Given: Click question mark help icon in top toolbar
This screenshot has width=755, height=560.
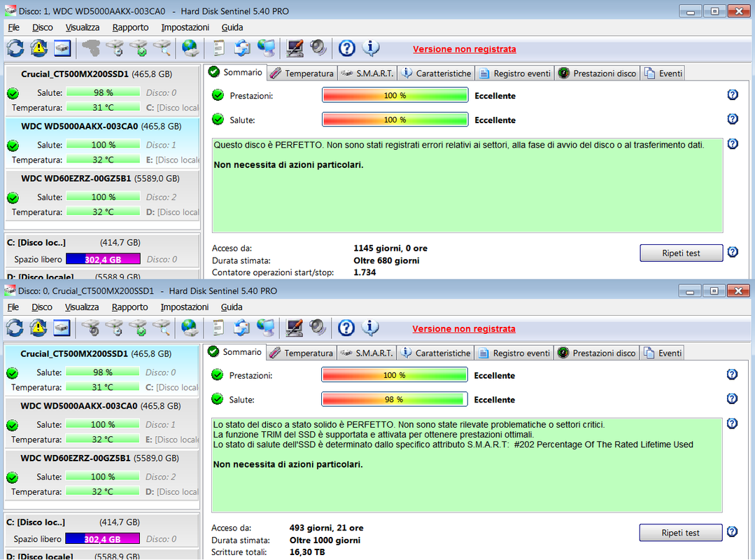Looking at the screenshot, I should point(346,48).
